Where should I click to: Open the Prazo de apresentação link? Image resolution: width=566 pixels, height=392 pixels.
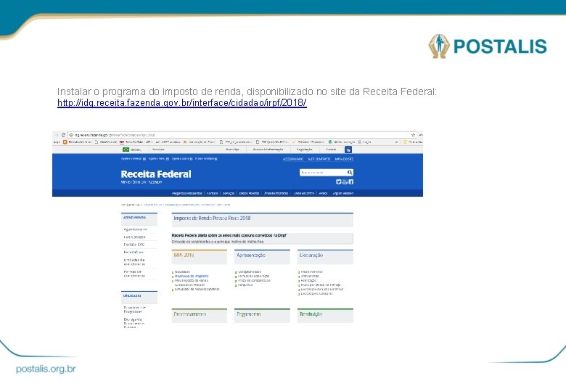[254, 280]
